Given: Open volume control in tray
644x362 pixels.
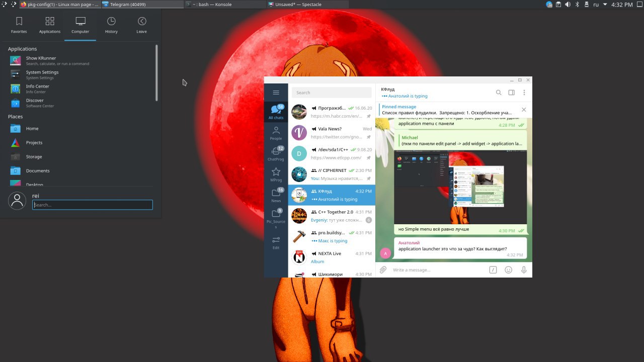Looking at the screenshot, I should [x=568, y=5].
